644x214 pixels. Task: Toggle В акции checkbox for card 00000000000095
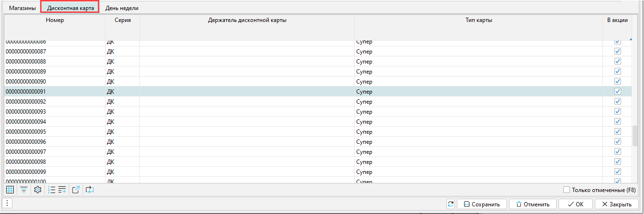(617, 131)
